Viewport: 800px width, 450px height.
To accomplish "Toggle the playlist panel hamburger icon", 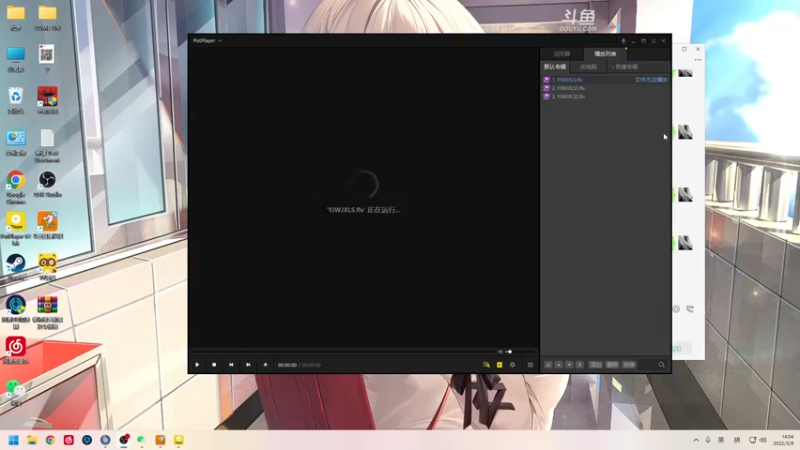I will point(530,365).
